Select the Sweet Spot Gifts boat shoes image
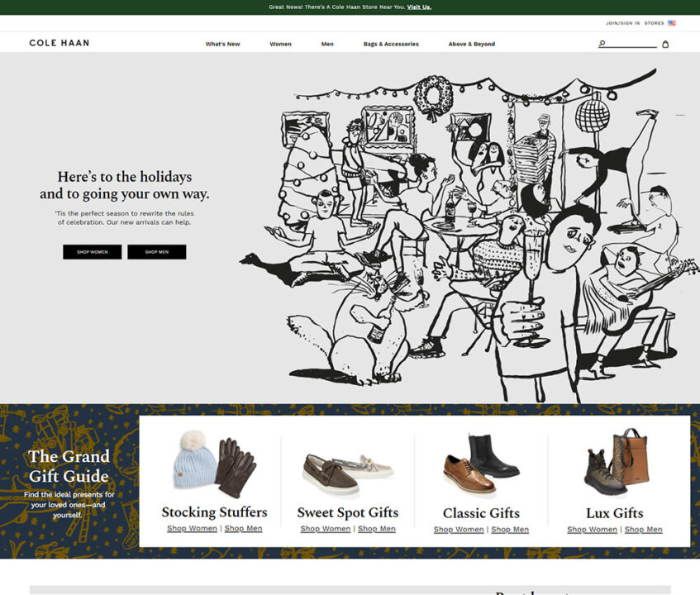Viewport: 700px width, 595px height. pos(346,467)
